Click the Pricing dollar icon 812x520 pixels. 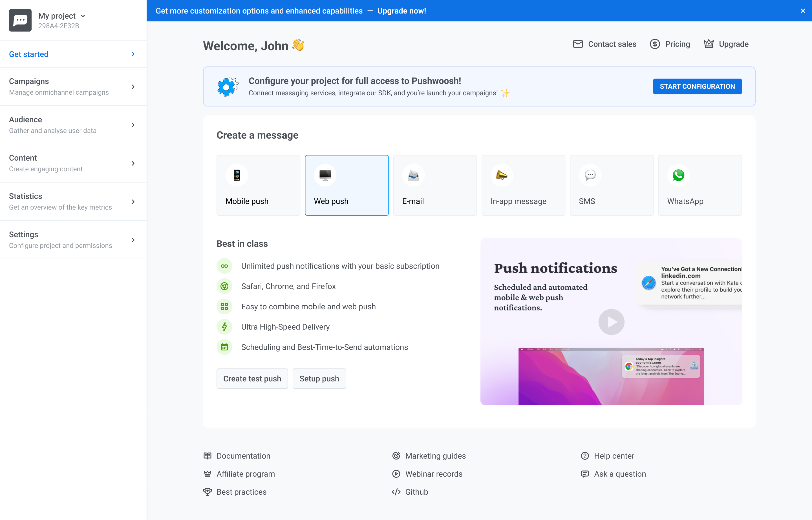pos(655,44)
